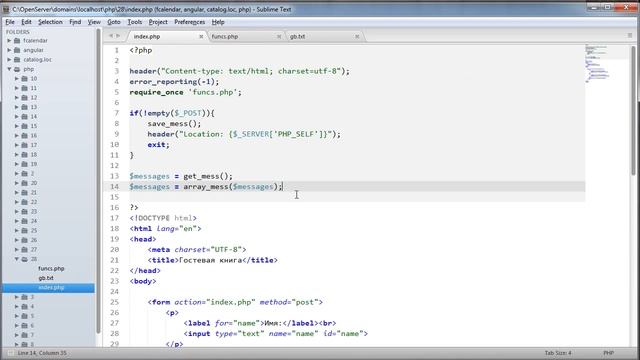Open the Goto menu
Image resolution: width=640 pixels, height=360 pixels.
[113, 22]
